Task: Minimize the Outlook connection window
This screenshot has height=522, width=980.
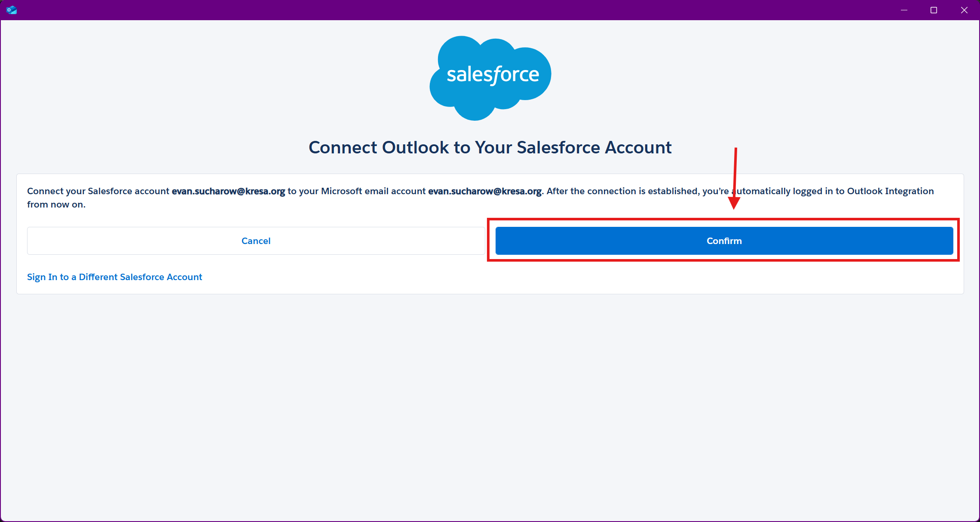Action: (904, 10)
